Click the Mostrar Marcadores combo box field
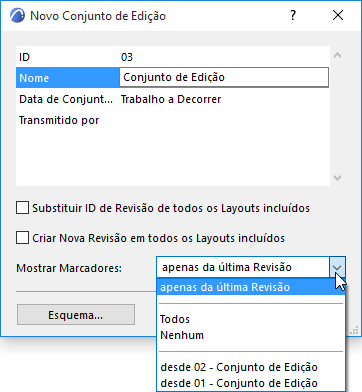 251,267
